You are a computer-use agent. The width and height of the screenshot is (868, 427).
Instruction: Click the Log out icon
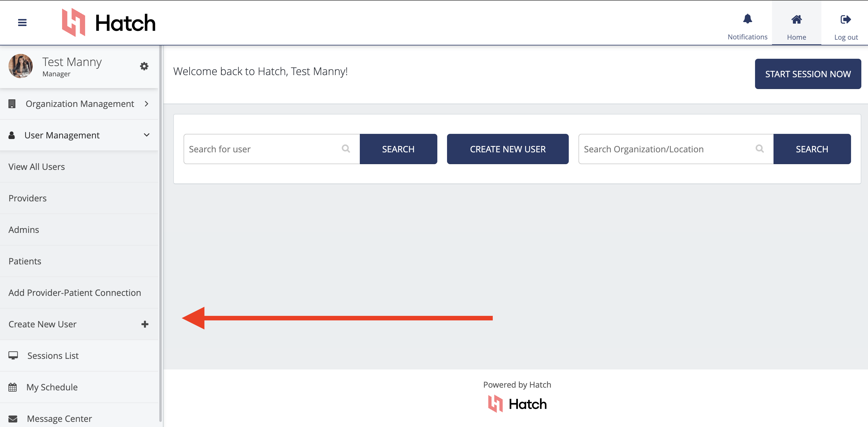coord(845,20)
